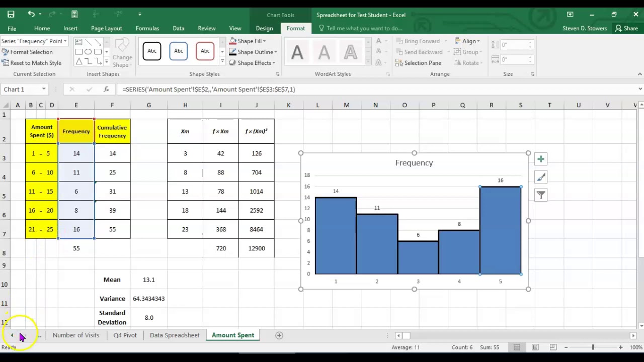Select the oval shape in Insert Shapes
The image size is (644, 362).
[88, 51]
